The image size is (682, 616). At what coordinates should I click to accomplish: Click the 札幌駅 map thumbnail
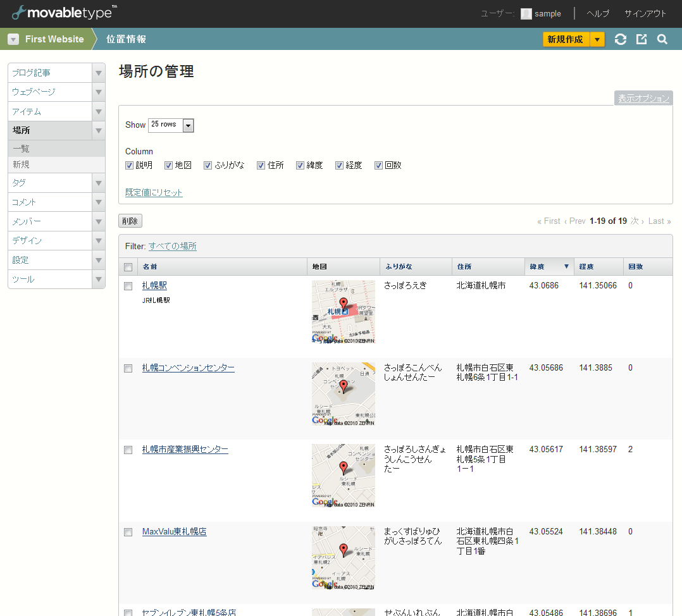(x=344, y=312)
